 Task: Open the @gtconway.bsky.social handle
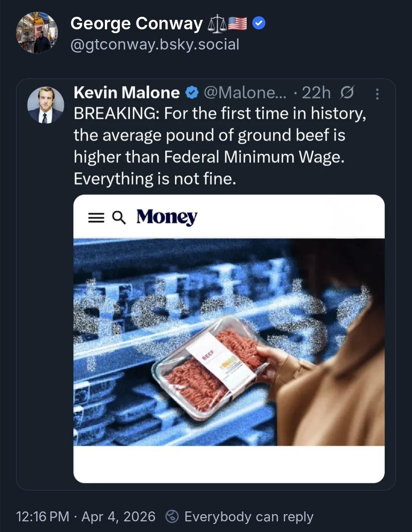(x=155, y=45)
